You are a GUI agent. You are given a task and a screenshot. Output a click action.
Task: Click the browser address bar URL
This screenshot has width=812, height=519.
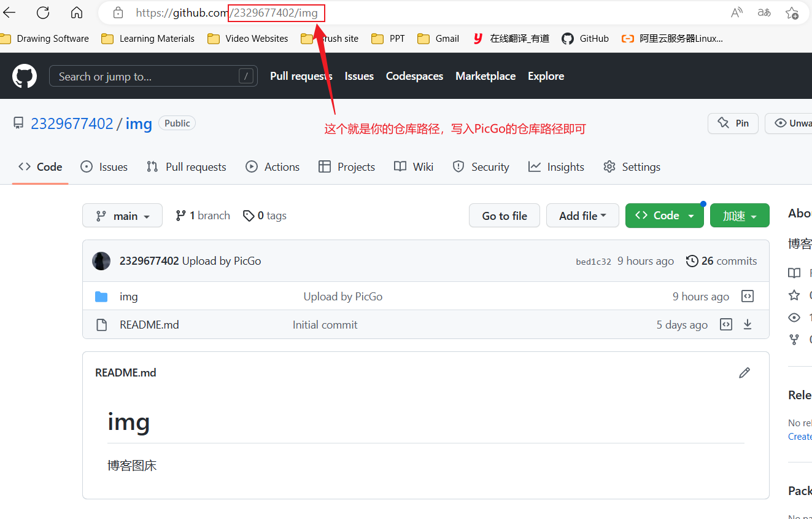[227, 12]
